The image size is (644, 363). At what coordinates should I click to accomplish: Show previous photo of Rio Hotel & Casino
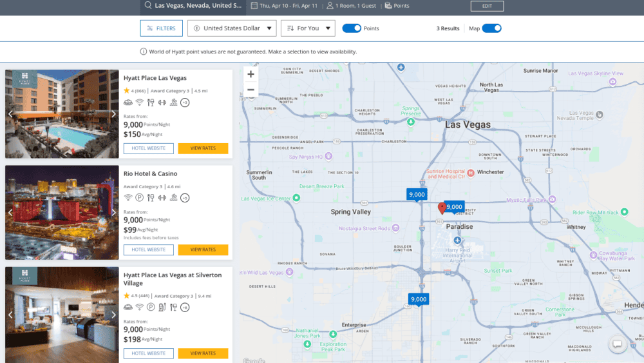(x=10, y=213)
